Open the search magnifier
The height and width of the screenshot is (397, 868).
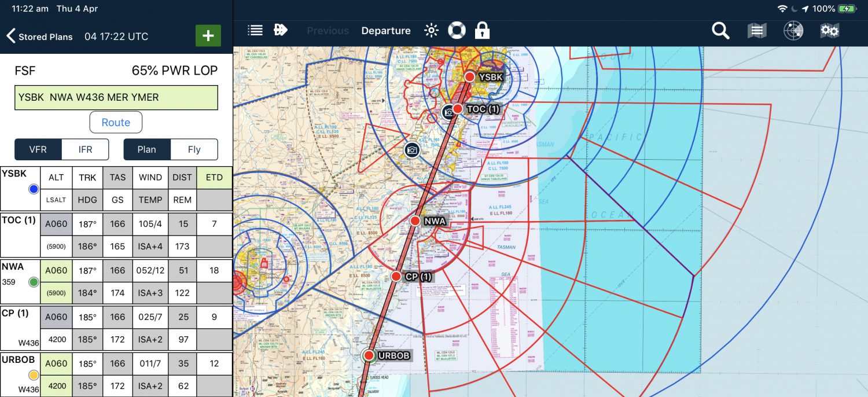[720, 30]
